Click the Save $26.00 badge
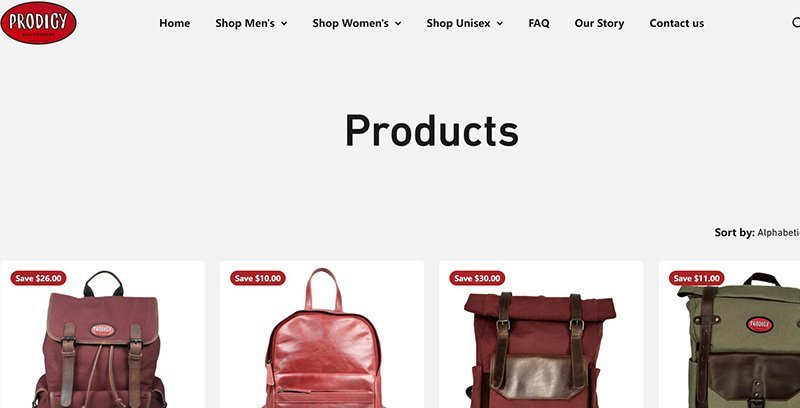 click(38, 278)
